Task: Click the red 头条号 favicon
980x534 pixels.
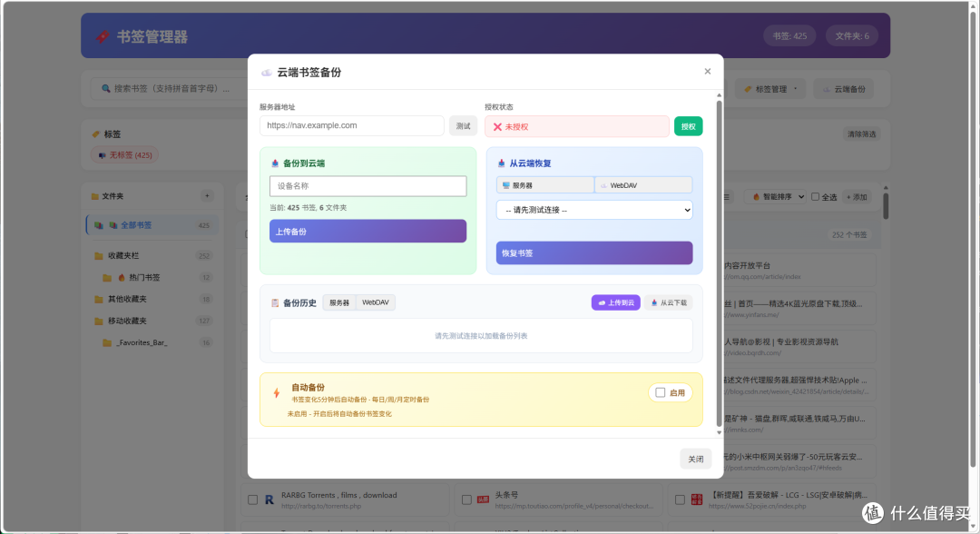Action: [483, 499]
